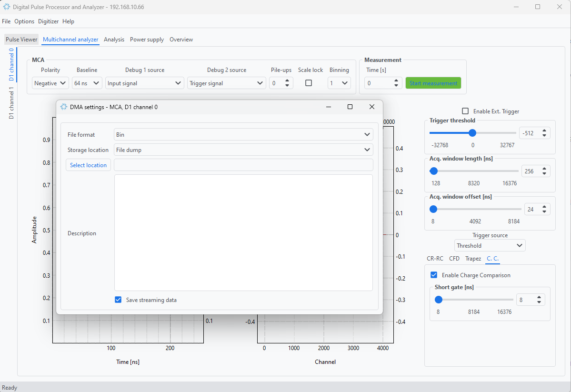Open the File format dropdown

(243, 135)
